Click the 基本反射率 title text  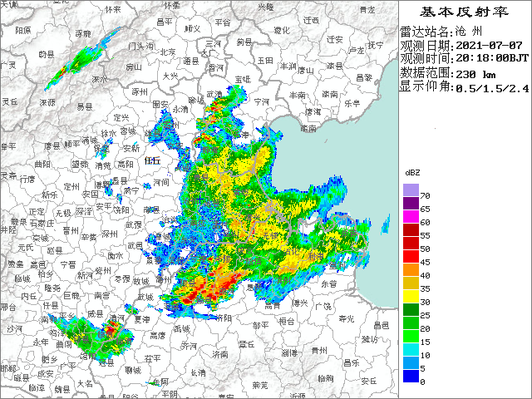(x=463, y=12)
